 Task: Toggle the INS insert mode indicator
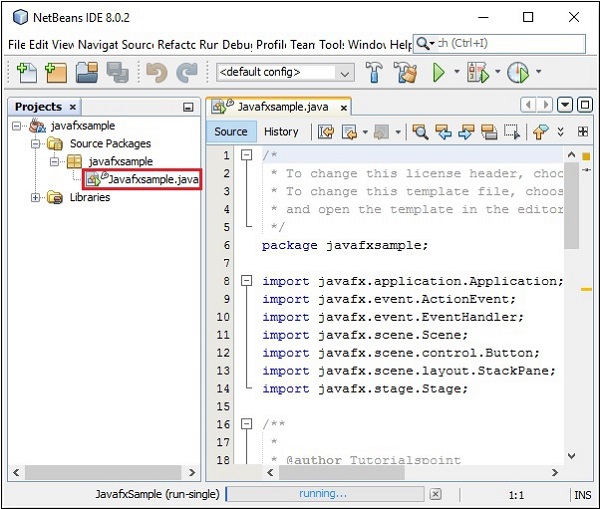point(581,494)
